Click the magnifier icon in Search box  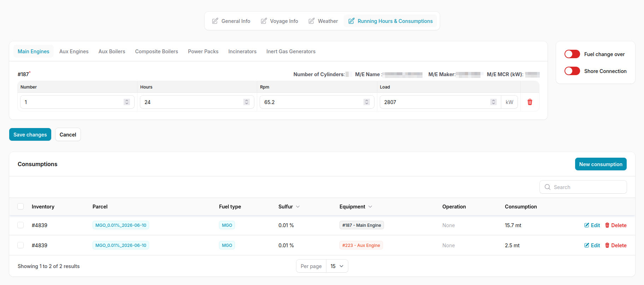pyautogui.click(x=548, y=187)
